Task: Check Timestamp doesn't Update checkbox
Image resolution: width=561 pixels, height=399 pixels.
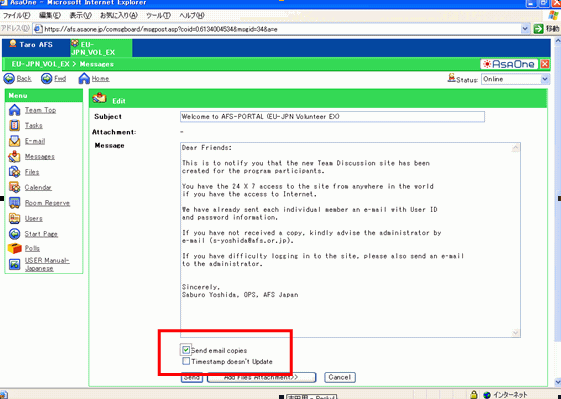Action: click(x=186, y=361)
